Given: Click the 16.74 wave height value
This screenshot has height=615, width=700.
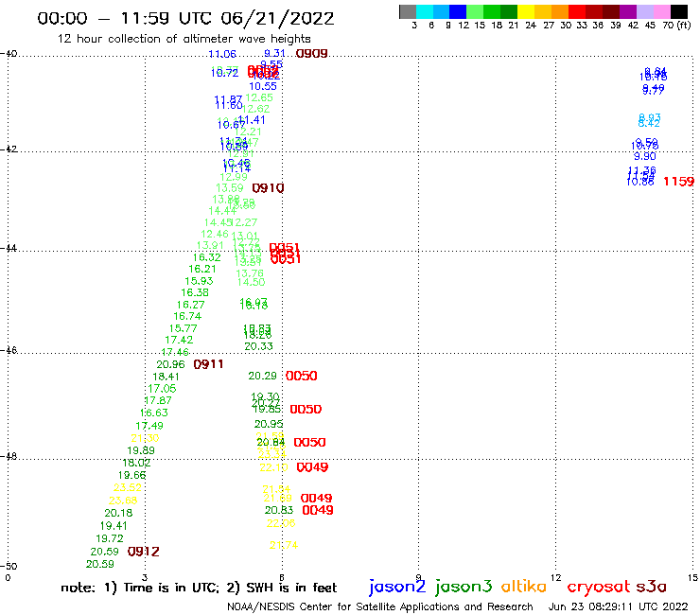Looking at the screenshot, I should [x=187, y=316].
